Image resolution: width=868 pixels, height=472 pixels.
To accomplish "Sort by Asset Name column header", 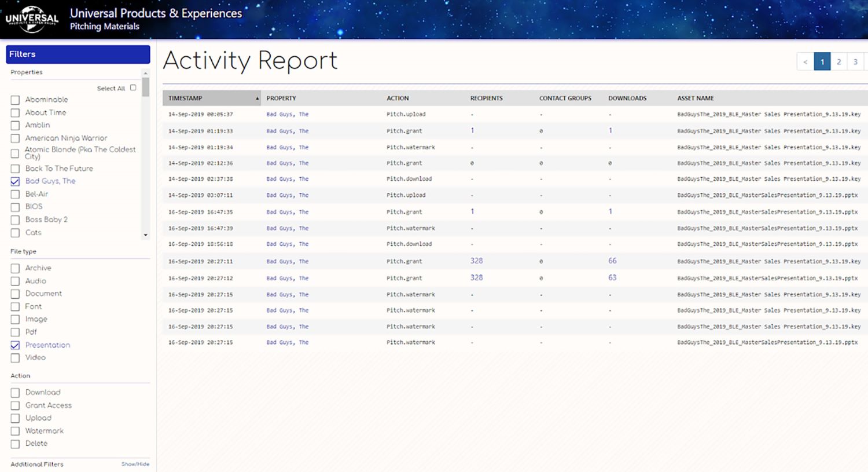I will click(696, 98).
